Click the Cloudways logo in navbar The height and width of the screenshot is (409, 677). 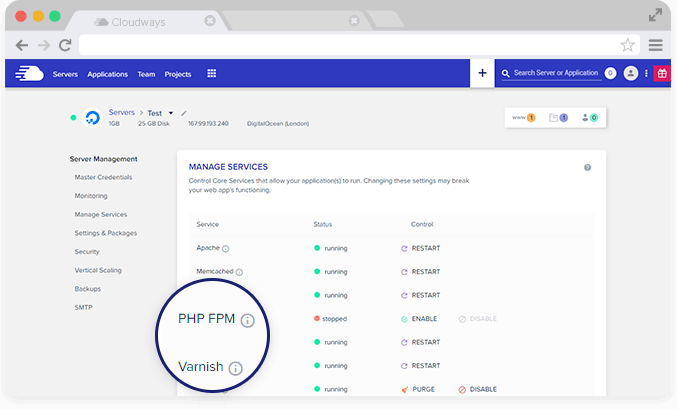pos(30,73)
